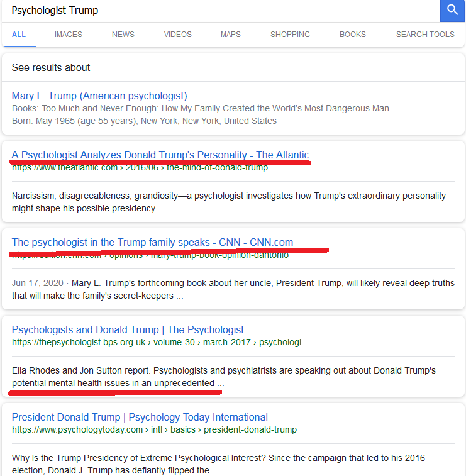Open CNN psychologist in Trump family result

coord(152,242)
